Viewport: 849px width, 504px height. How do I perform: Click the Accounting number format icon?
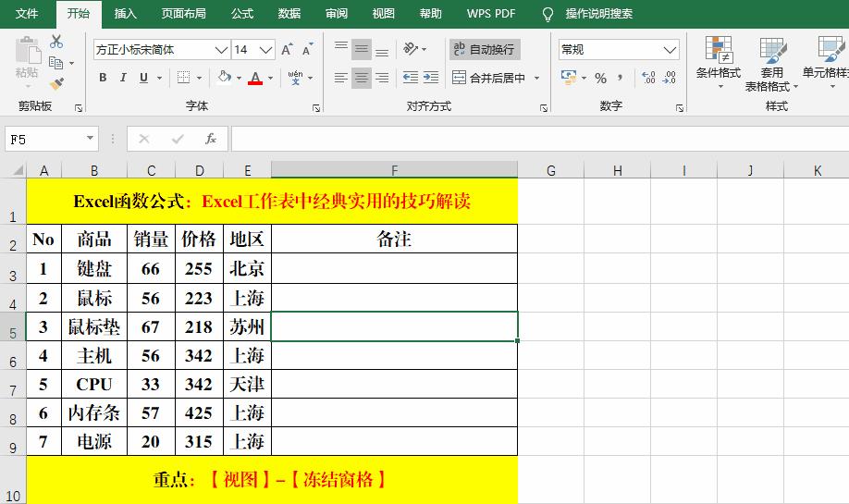tap(569, 78)
